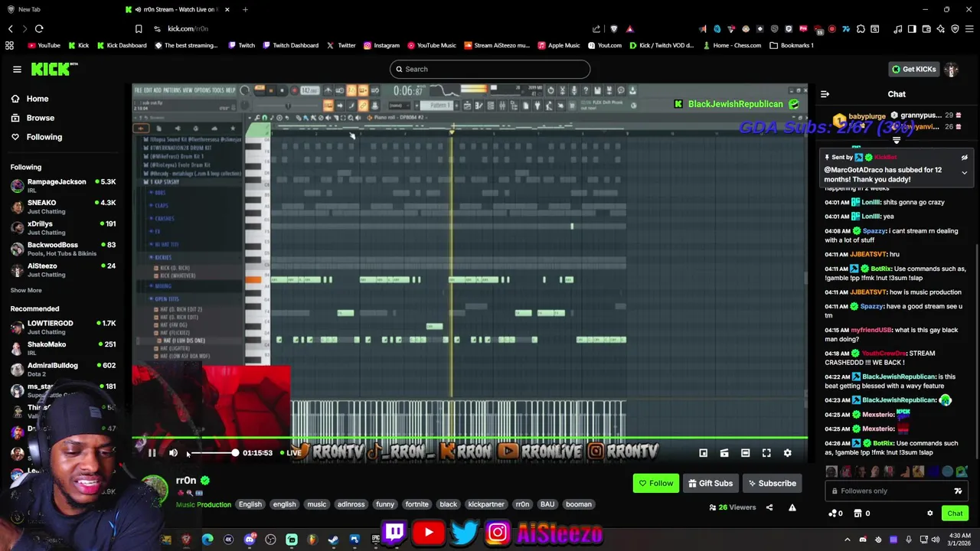
Task: Pause the live stream video
Action: (152, 453)
